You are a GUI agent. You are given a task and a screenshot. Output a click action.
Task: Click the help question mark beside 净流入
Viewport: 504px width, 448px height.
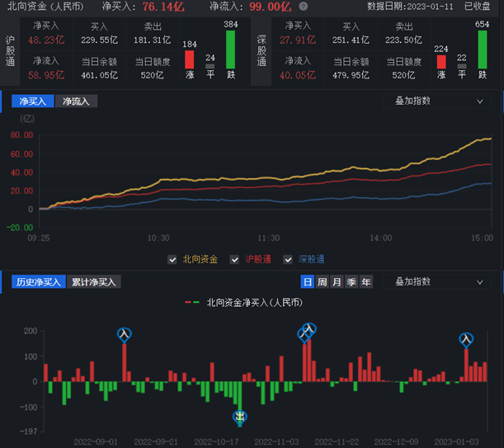click(x=304, y=7)
